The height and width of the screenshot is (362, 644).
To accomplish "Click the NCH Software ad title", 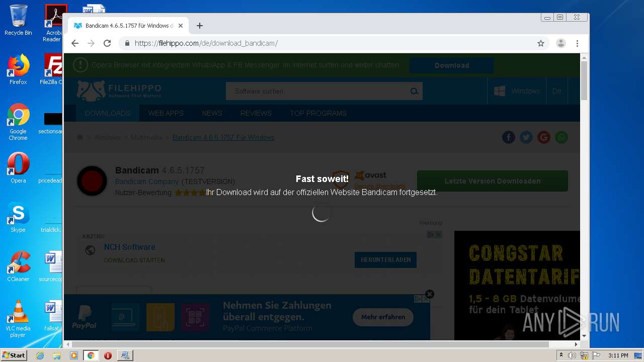I will pos(129,247).
